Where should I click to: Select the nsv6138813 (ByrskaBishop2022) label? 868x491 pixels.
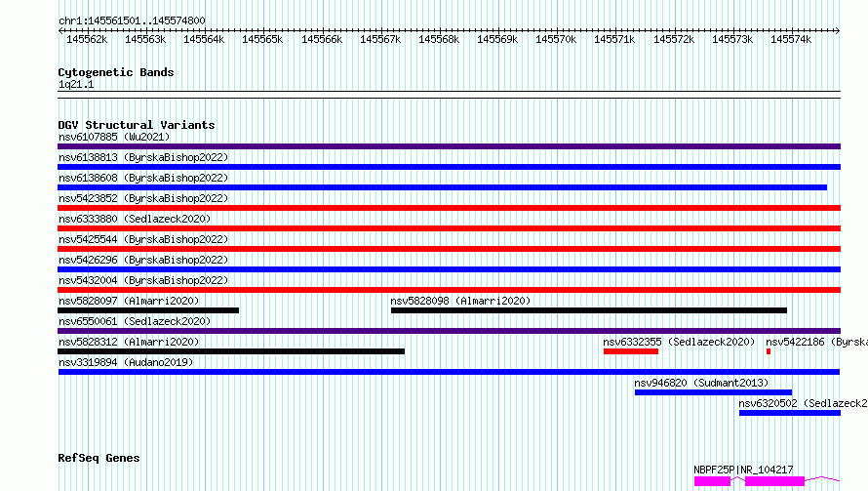[x=143, y=157]
